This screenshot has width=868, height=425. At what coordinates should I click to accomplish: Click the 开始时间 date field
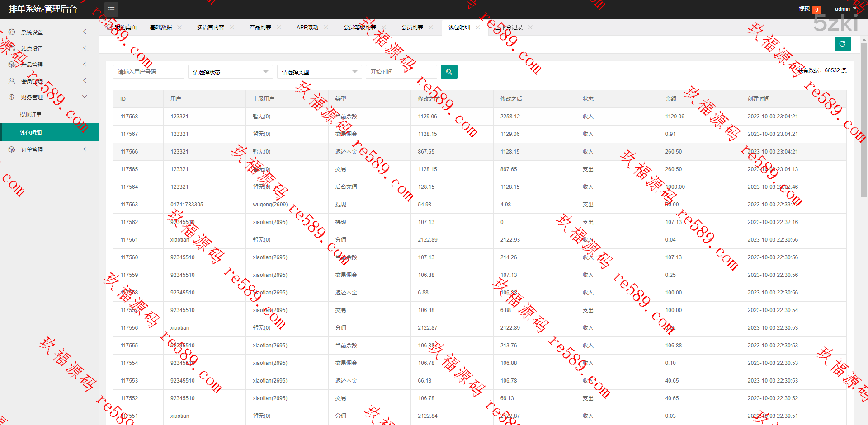click(401, 72)
